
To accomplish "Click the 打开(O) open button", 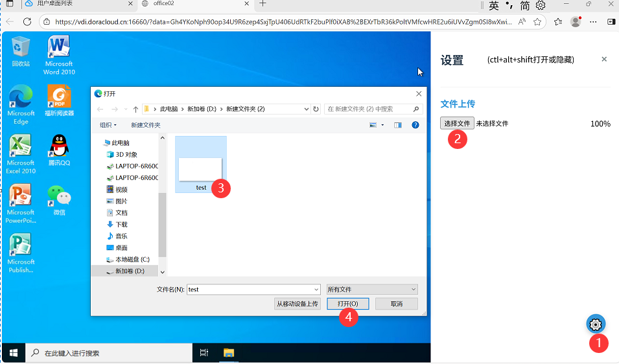I will (348, 304).
